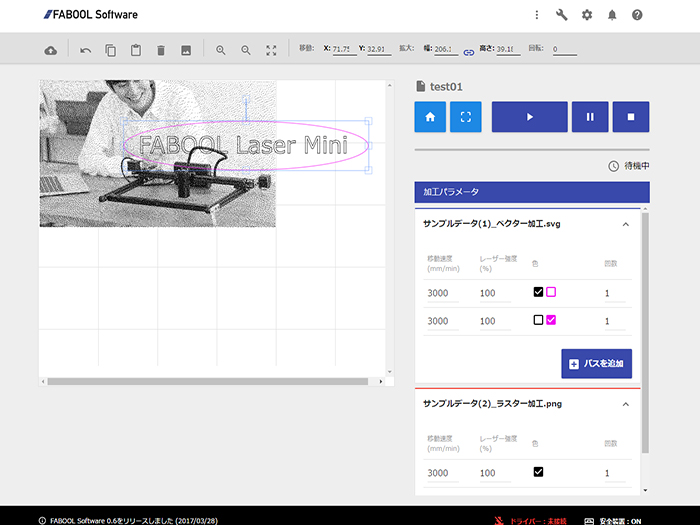The image size is (700, 525).
Task: Edit laser power 100 in second SVG row
Action: pyautogui.click(x=495, y=321)
